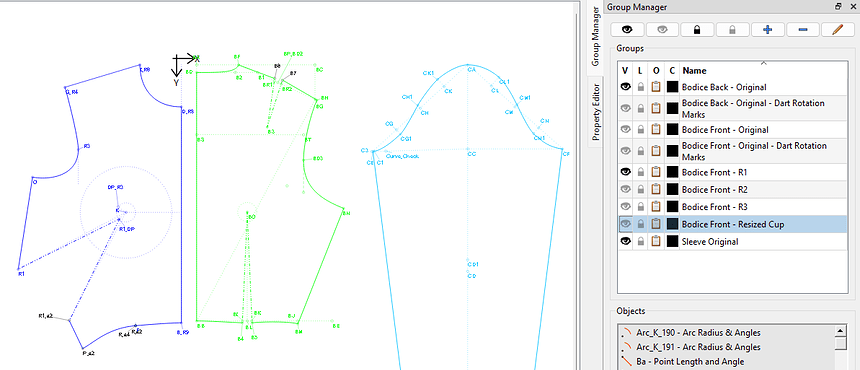Toggle lock on Bodice Back - Original row
Viewport: 860px width, 370px height.
coord(641,87)
